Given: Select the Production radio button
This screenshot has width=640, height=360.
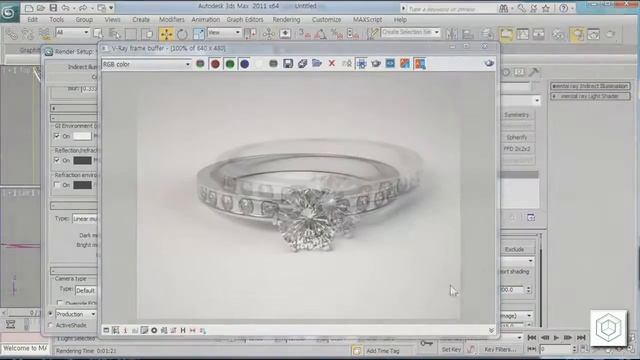Looking at the screenshot, I should tap(51, 314).
